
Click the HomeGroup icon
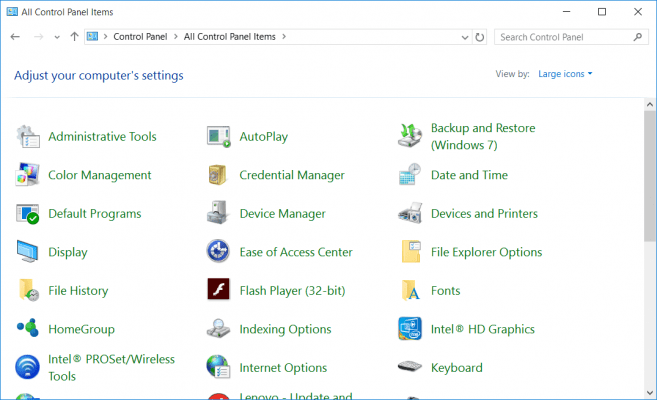click(28, 329)
